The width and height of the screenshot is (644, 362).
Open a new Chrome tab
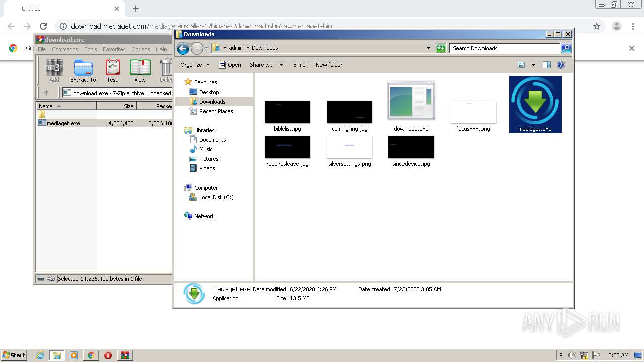click(136, 9)
